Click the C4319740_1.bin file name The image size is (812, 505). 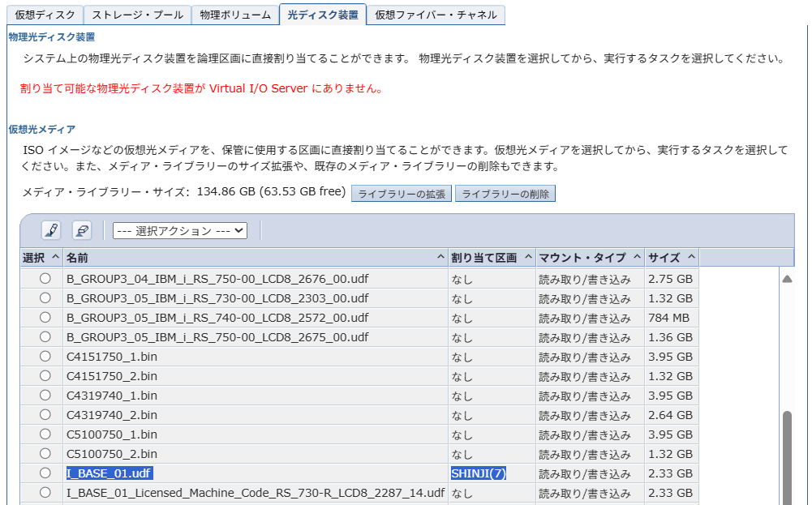click(112, 396)
